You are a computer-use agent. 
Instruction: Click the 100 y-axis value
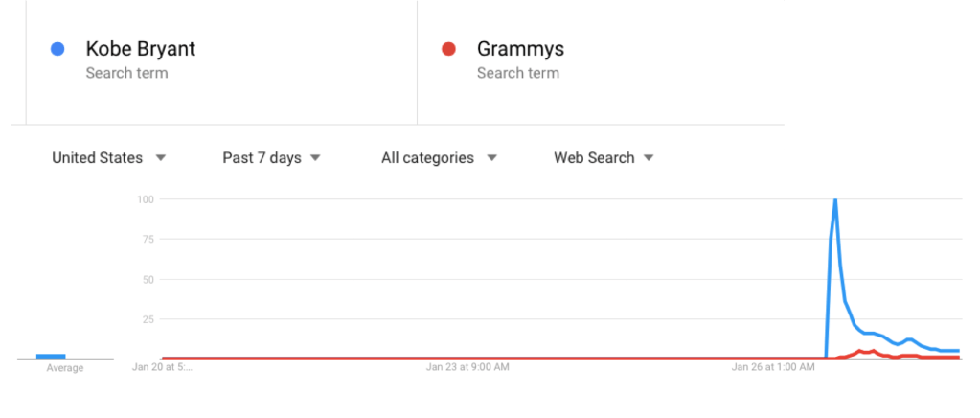[x=146, y=199]
